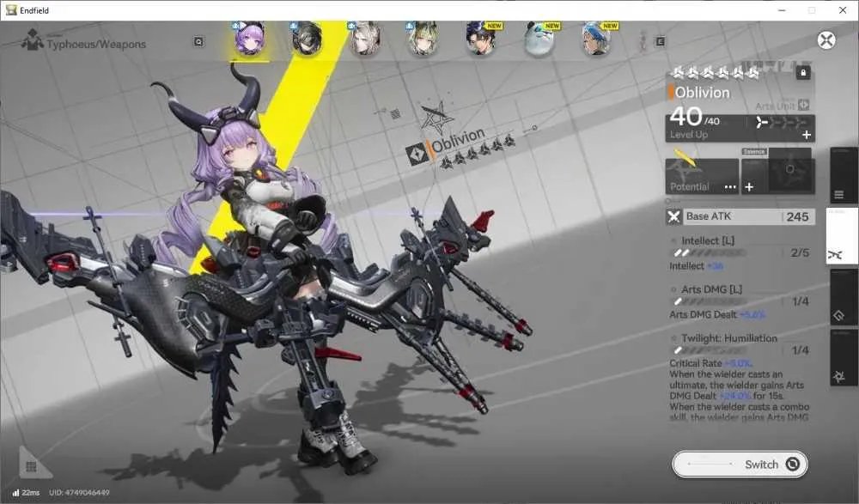
Task: Open the diamond icon side tab
Action: click(x=844, y=297)
